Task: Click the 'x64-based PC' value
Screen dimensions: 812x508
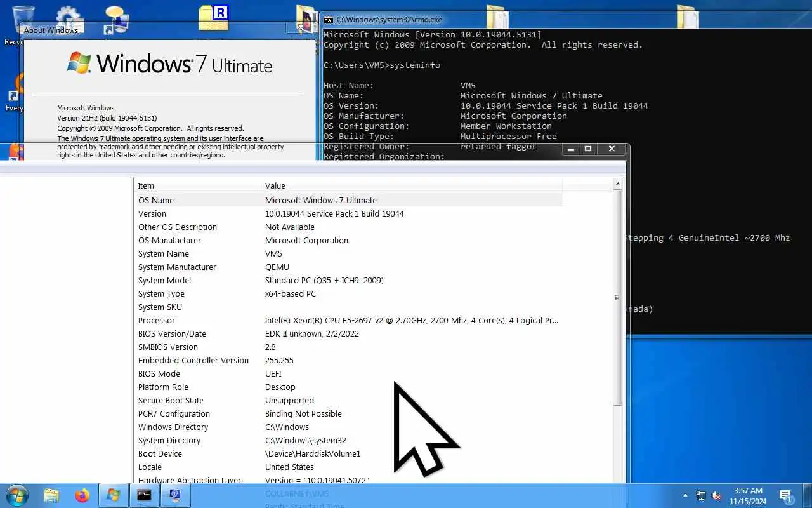Action: point(291,293)
